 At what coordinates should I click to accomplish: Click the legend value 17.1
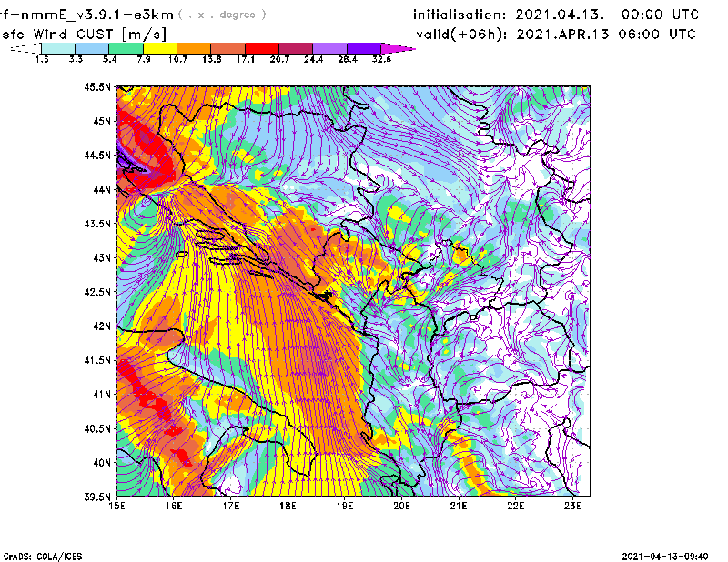tap(246, 59)
